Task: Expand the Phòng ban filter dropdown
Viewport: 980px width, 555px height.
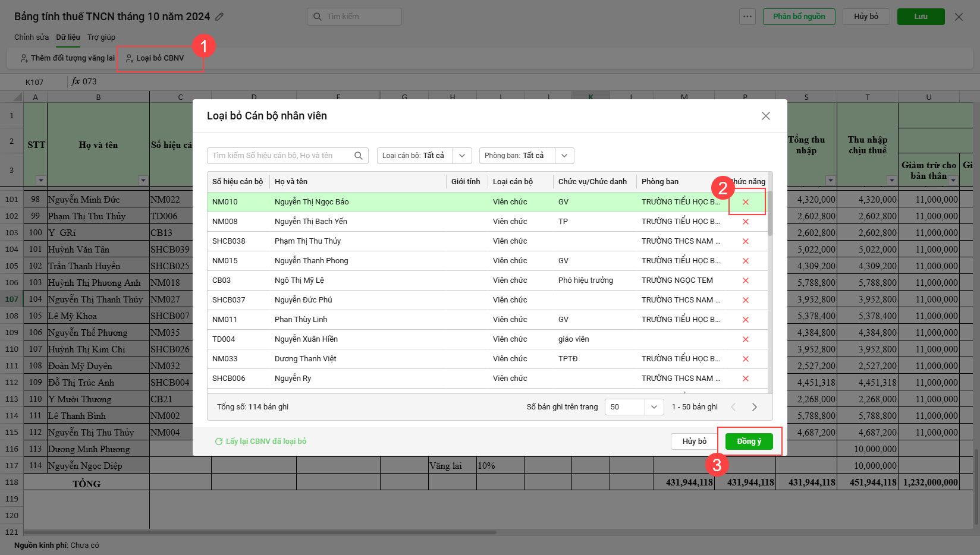Action: 564,156
